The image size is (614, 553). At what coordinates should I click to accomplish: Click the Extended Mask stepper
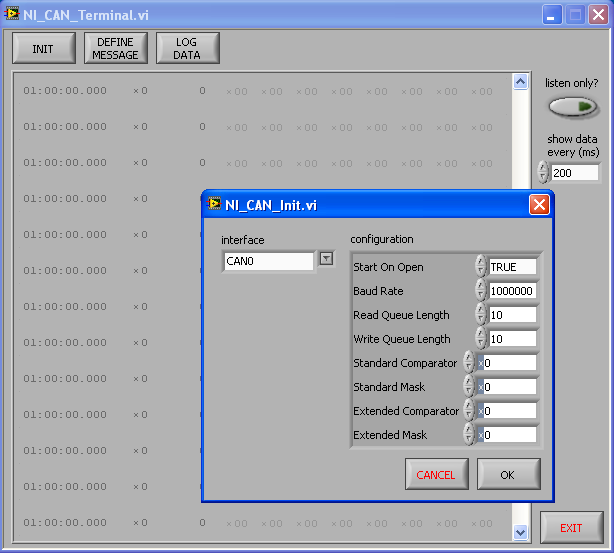point(469,434)
